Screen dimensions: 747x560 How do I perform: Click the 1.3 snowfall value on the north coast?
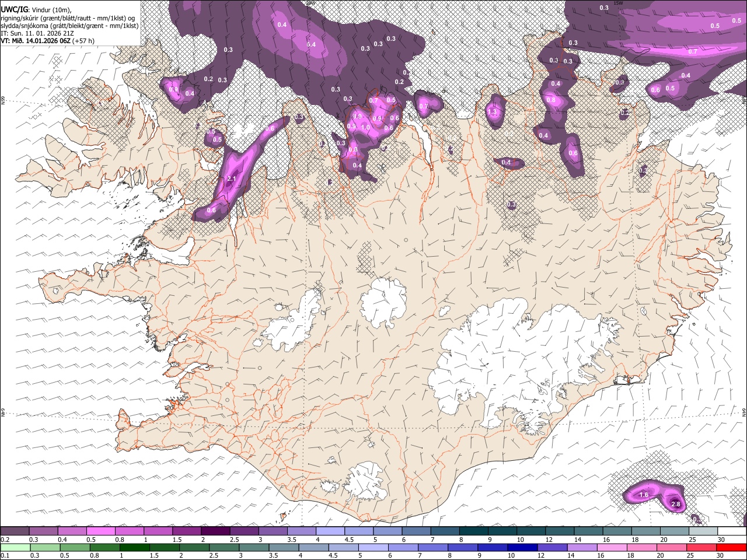(x=492, y=111)
